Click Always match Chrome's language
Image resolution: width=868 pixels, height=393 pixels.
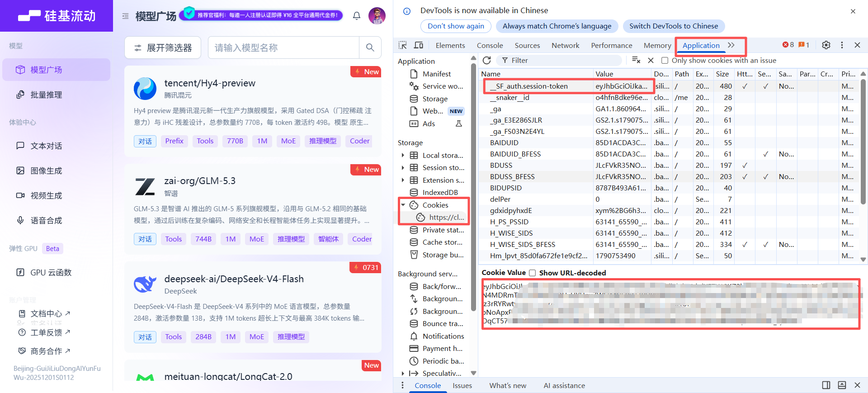557,26
